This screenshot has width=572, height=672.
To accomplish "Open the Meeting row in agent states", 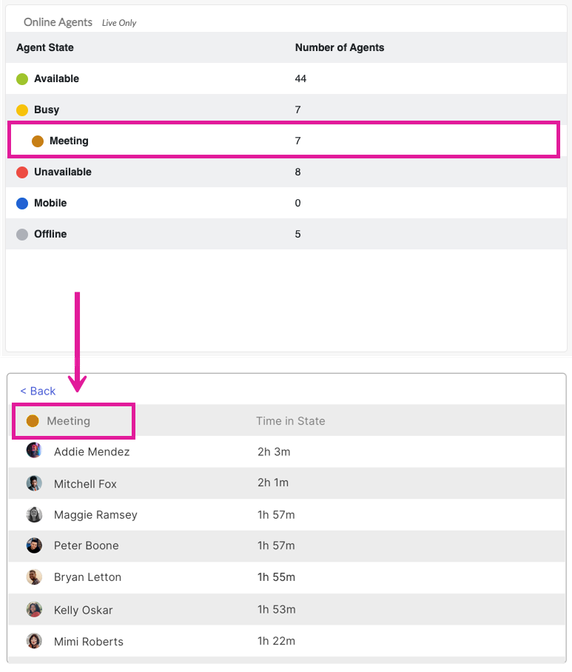I will [284, 141].
